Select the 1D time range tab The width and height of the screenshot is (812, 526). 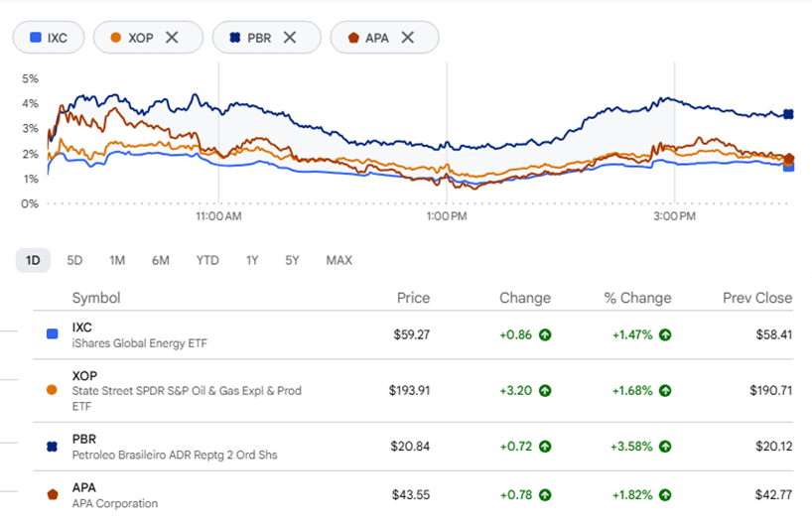tap(33, 260)
